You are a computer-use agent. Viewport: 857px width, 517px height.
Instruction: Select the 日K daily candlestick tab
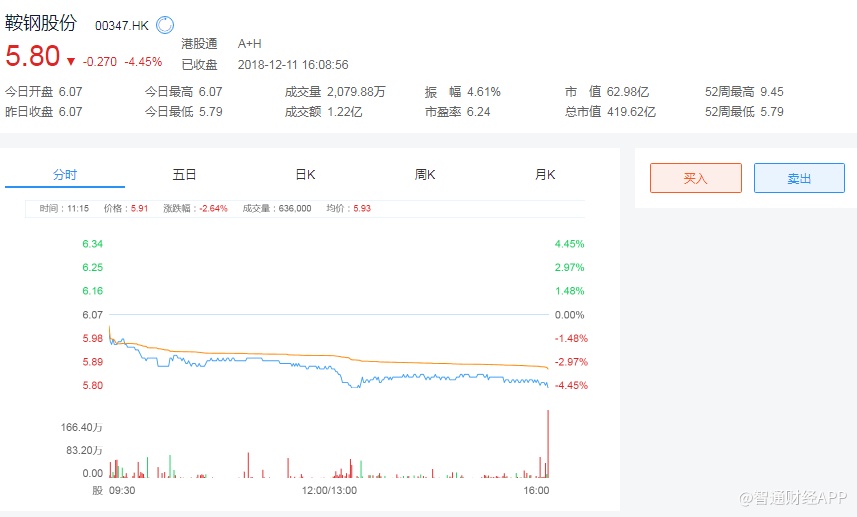(x=305, y=175)
